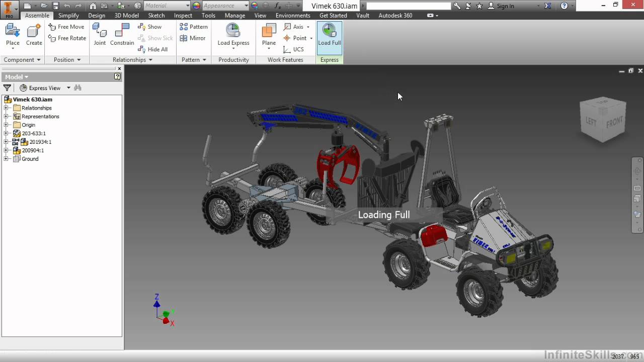Switch to the Inspect ribbon tab

[183, 16]
